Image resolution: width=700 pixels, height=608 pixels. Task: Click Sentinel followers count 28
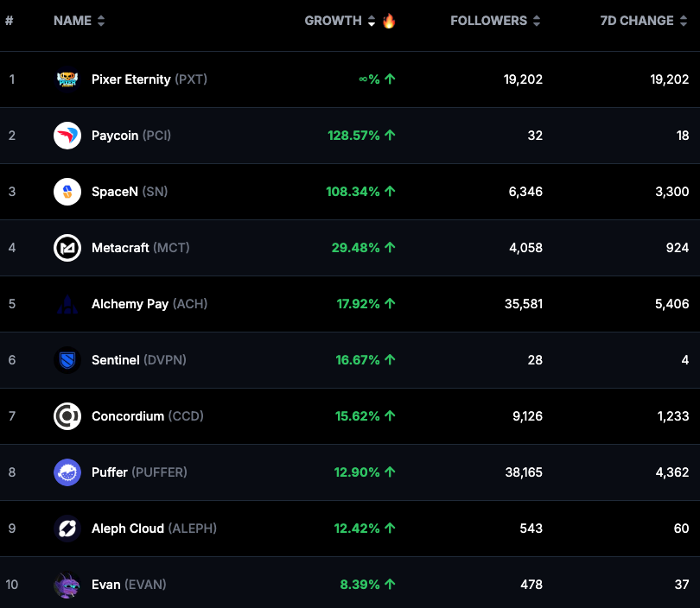[x=535, y=360]
